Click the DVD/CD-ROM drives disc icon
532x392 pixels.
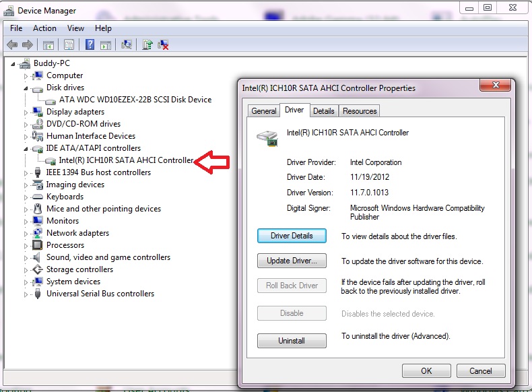(37, 124)
